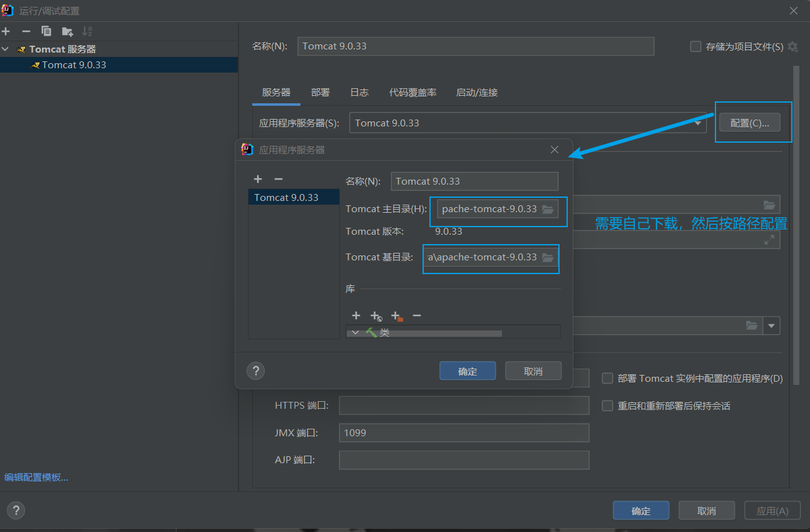Click 名称(N) field in 应用程序服务器 dialog
Screen dimensions: 810x532
pos(474,182)
